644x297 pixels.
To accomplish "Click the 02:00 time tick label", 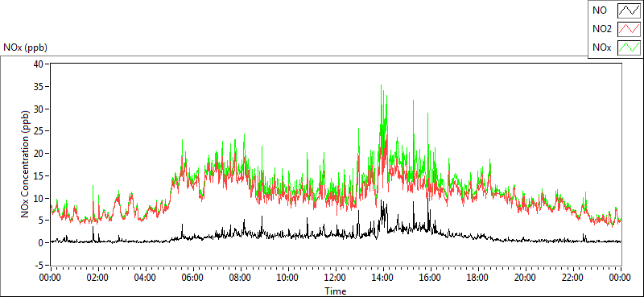I will click(x=97, y=278).
